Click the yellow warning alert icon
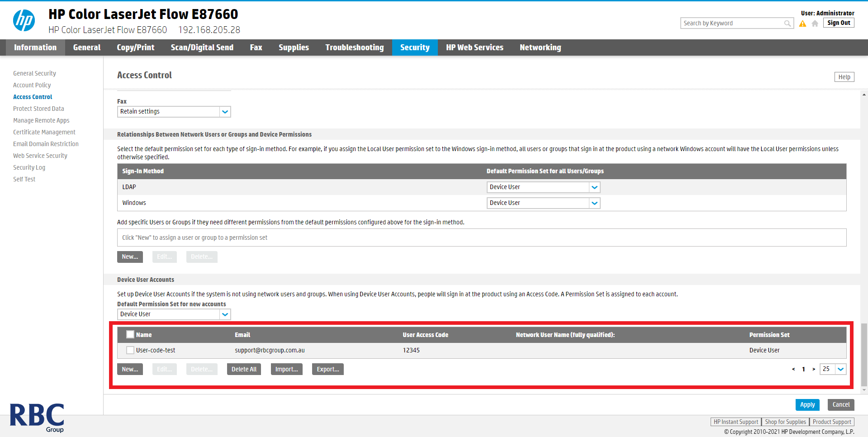Viewport: 868px width, 437px height. (x=802, y=24)
